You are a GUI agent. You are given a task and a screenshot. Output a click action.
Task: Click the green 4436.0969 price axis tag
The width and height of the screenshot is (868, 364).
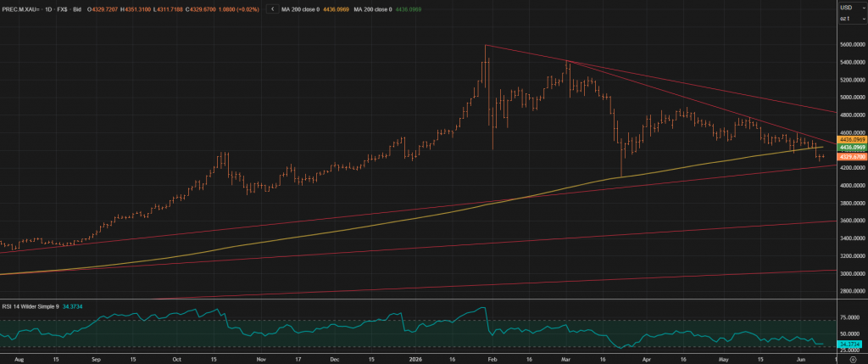853,148
